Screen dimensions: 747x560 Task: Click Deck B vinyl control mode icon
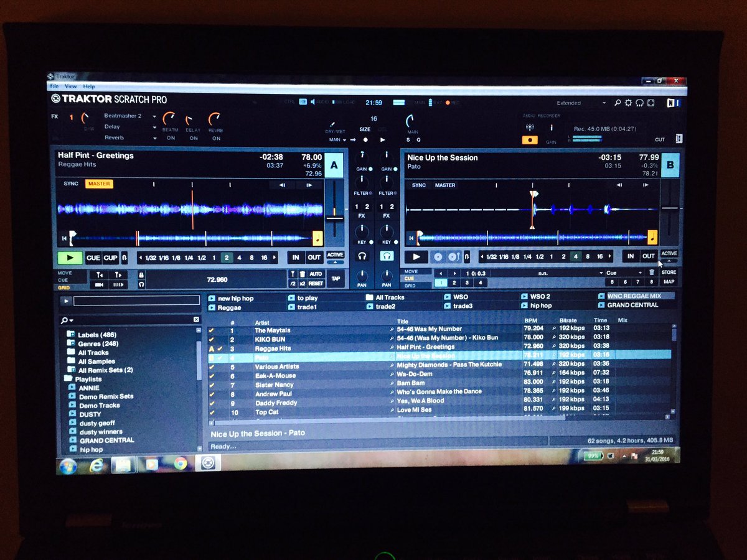[439, 257]
